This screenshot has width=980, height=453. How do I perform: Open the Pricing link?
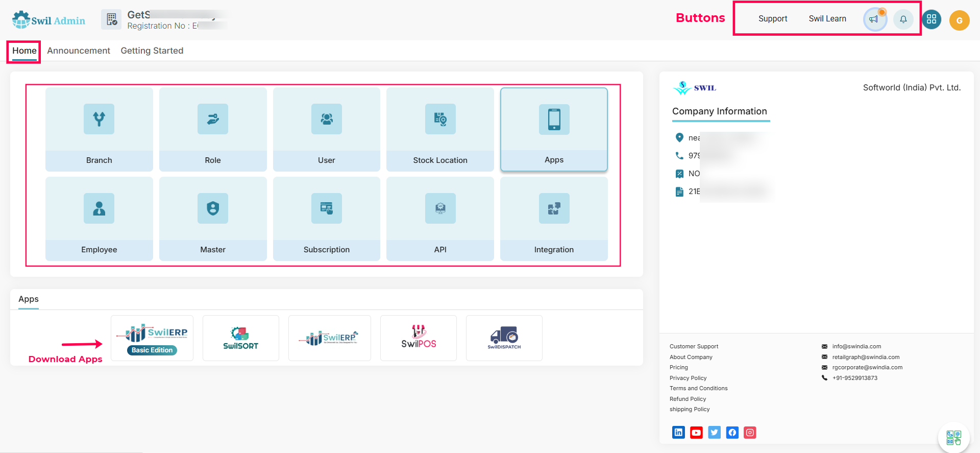click(x=679, y=367)
